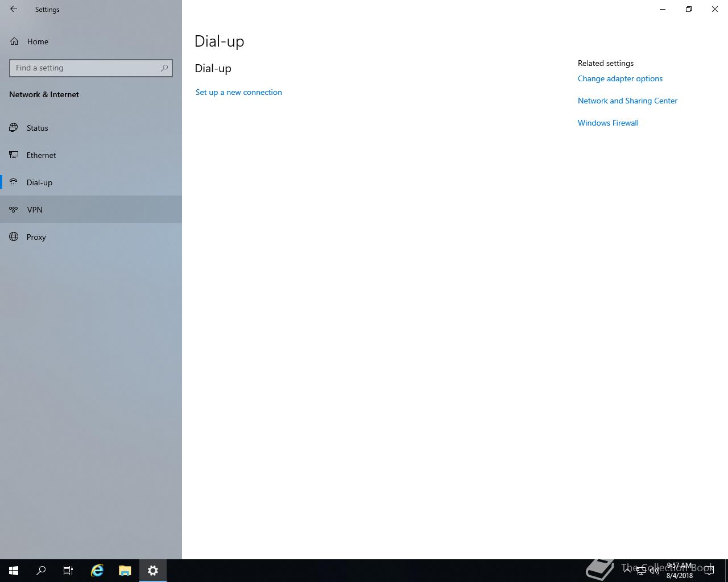Image resolution: width=728 pixels, height=582 pixels.
Task: Click Set up a new connection
Action: (x=239, y=92)
